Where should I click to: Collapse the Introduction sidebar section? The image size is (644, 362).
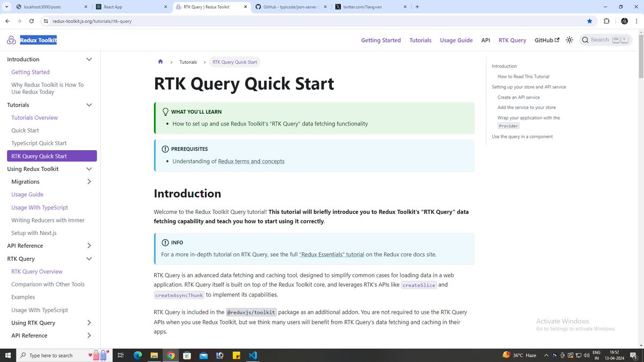click(89, 60)
